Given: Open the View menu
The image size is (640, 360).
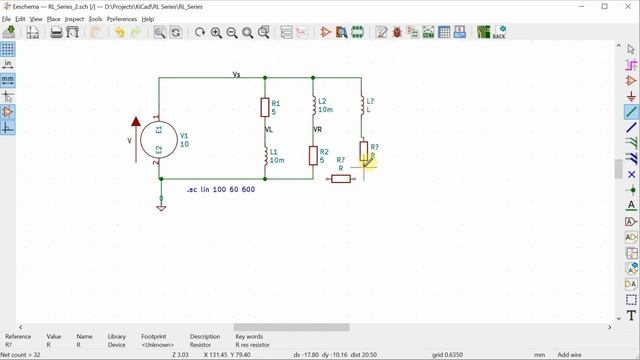Looking at the screenshot, I should (36, 19).
